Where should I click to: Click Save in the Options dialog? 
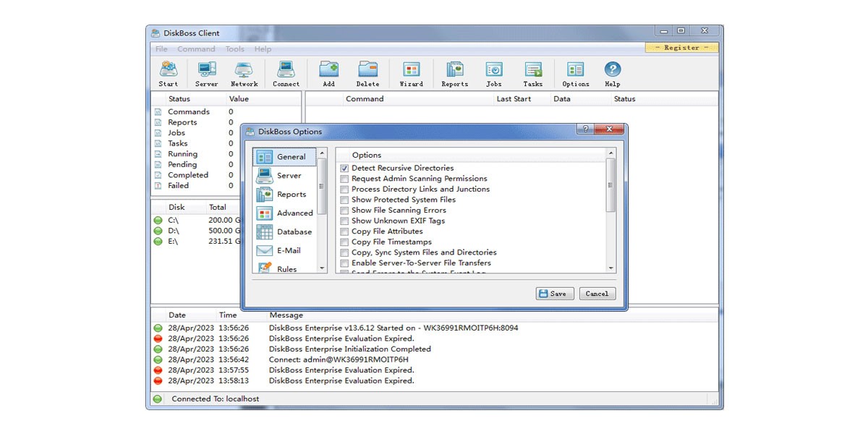pyautogui.click(x=556, y=294)
